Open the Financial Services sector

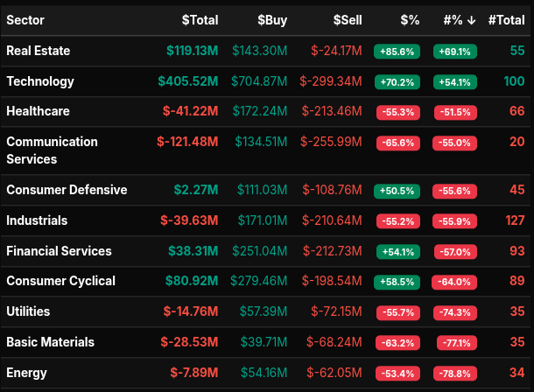[x=59, y=251]
